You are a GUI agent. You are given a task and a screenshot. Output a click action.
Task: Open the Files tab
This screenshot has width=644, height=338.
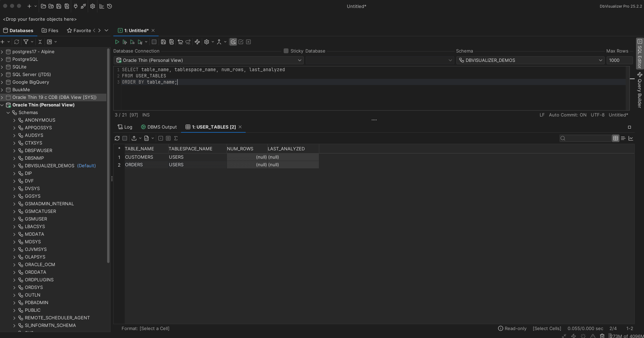point(50,30)
